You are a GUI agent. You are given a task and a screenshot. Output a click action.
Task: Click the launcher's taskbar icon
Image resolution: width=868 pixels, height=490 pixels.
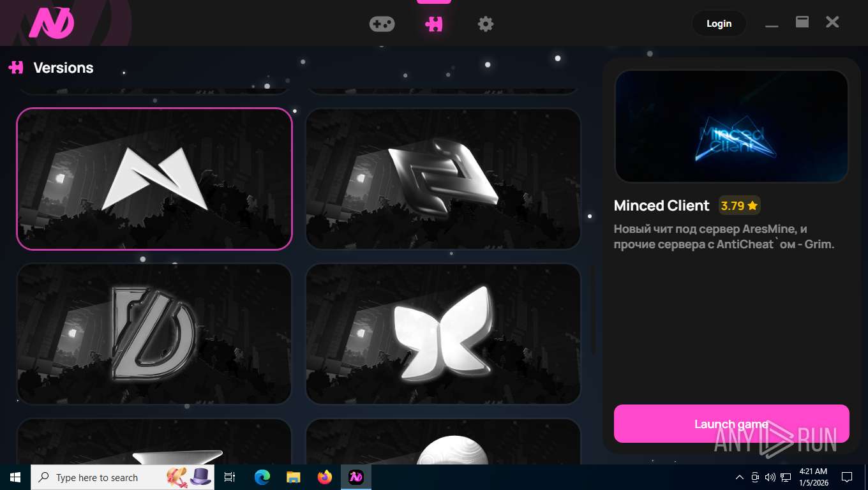[x=356, y=477]
